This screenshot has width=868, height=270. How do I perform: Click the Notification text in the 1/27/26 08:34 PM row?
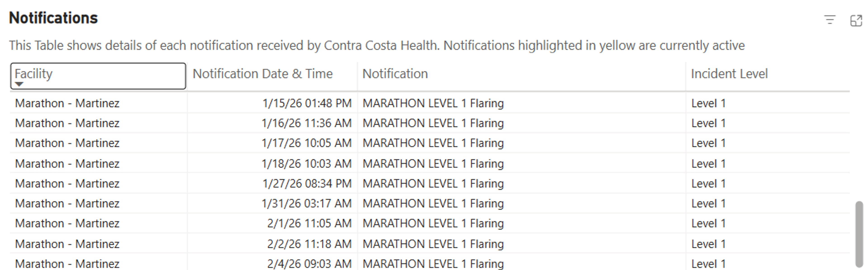tap(433, 184)
